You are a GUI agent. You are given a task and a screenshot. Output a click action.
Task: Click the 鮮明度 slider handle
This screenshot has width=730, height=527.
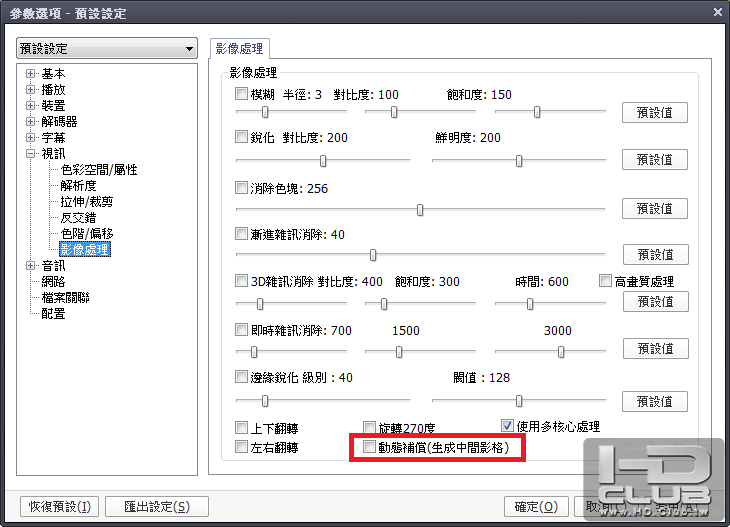(519, 161)
